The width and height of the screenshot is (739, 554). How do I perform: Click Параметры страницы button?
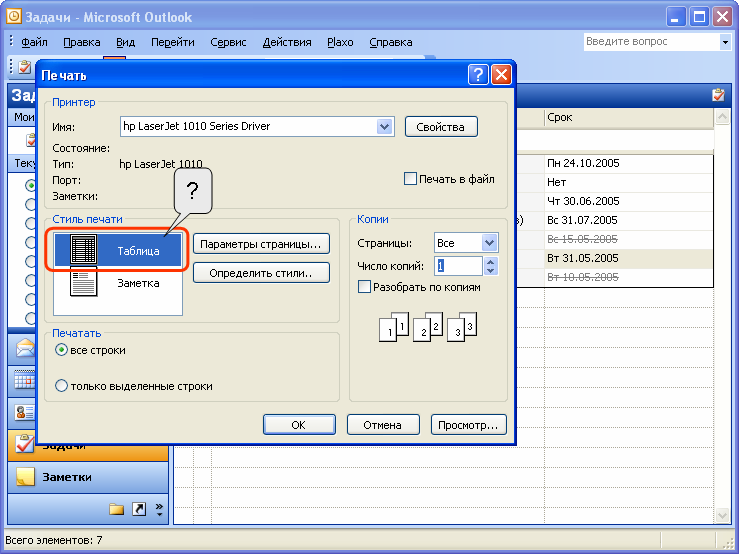tap(261, 244)
